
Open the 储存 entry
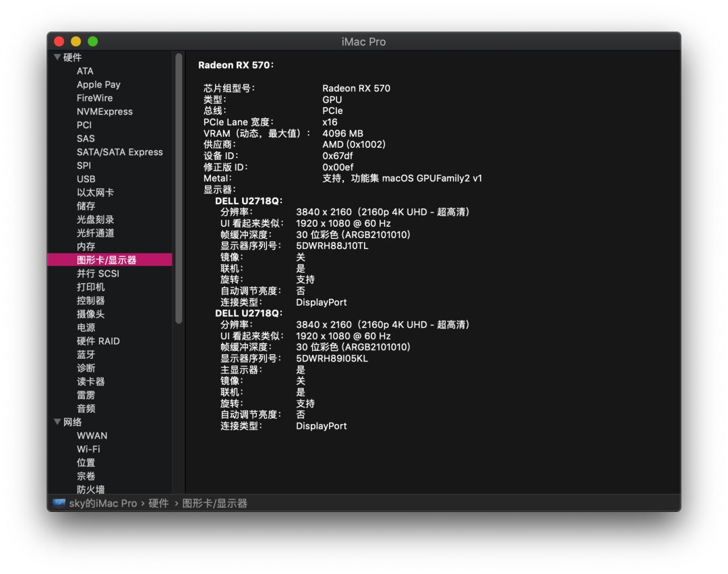(86, 206)
